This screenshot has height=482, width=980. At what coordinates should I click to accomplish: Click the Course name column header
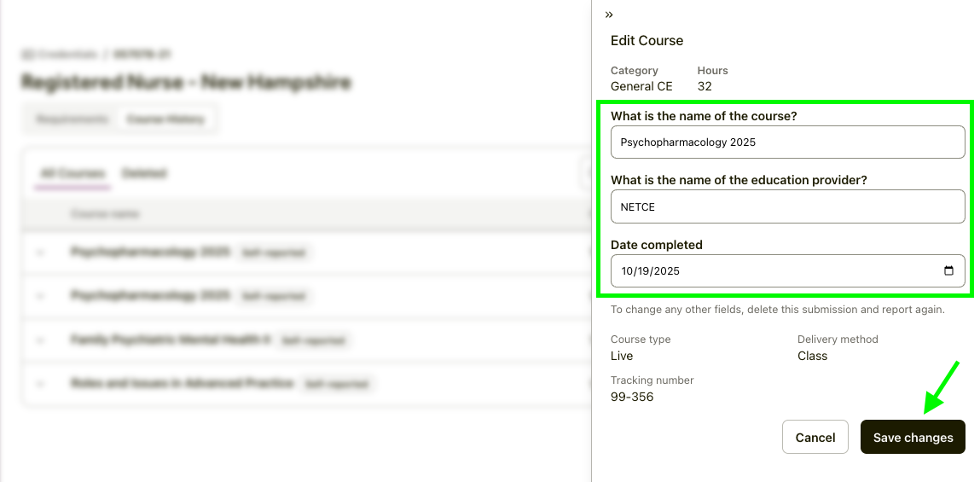[x=105, y=214]
